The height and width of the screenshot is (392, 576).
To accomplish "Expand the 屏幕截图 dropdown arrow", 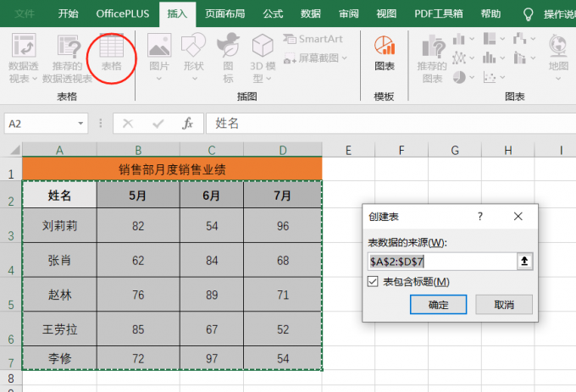I will [344, 58].
